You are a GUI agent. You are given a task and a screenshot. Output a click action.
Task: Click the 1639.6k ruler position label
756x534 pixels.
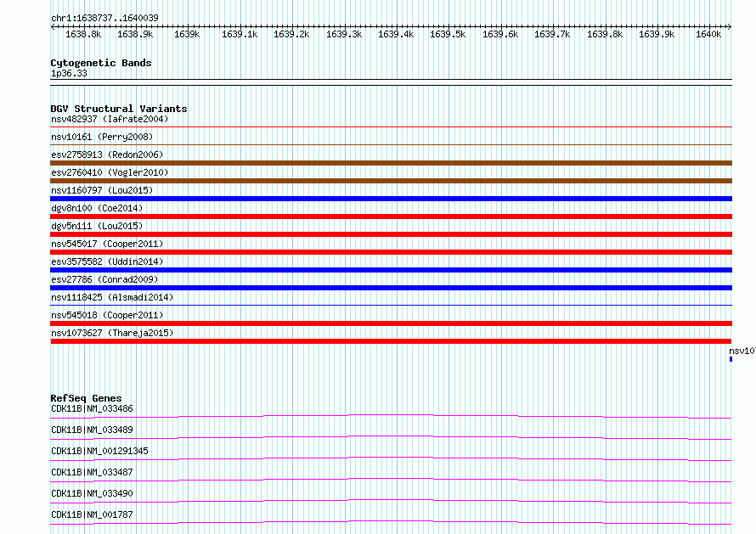(x=500, y=34)
